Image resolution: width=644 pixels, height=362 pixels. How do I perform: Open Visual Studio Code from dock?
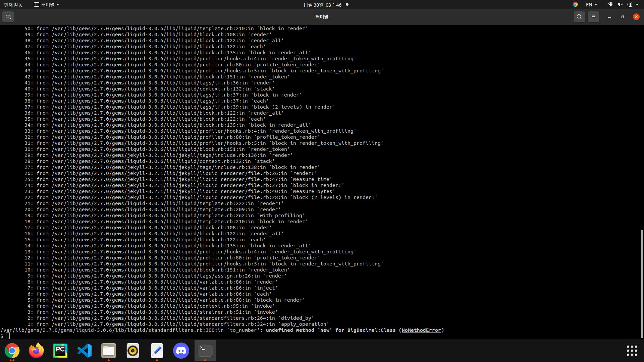pyautogui.click(x=85, y=351)
